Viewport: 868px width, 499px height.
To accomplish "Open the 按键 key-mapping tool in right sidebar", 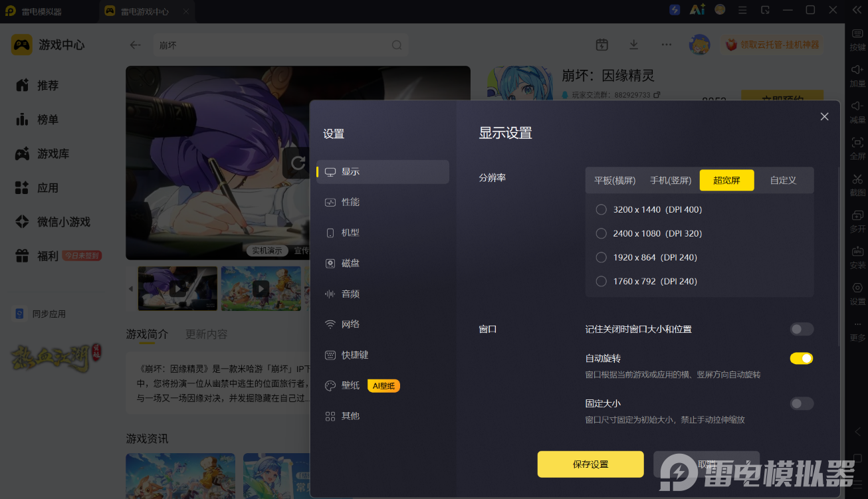I will pos(857,40).
